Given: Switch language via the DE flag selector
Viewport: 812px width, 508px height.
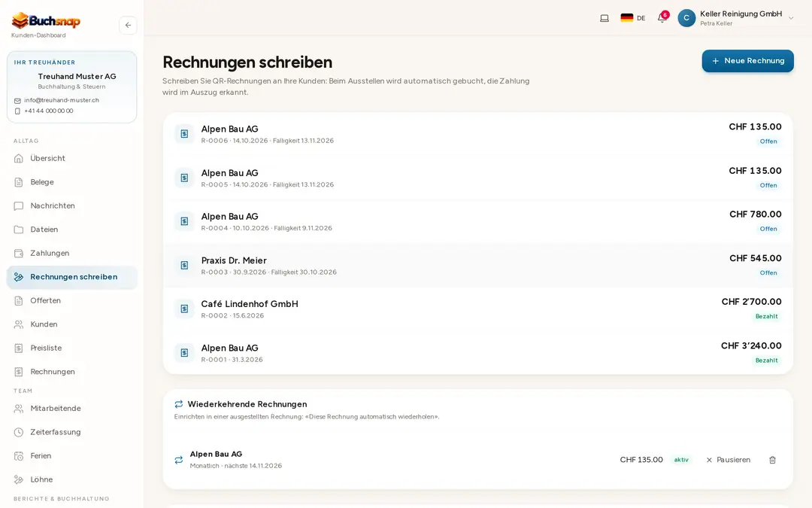Looking at the screenshot, I should [x=633, y=18].
